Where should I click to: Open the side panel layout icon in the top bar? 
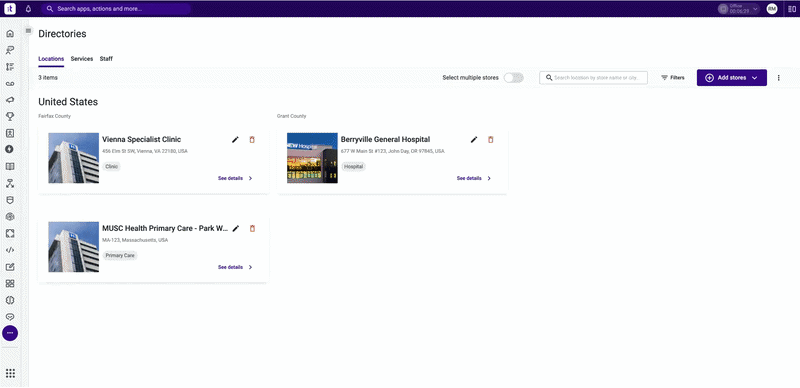[x=791, y=9]
